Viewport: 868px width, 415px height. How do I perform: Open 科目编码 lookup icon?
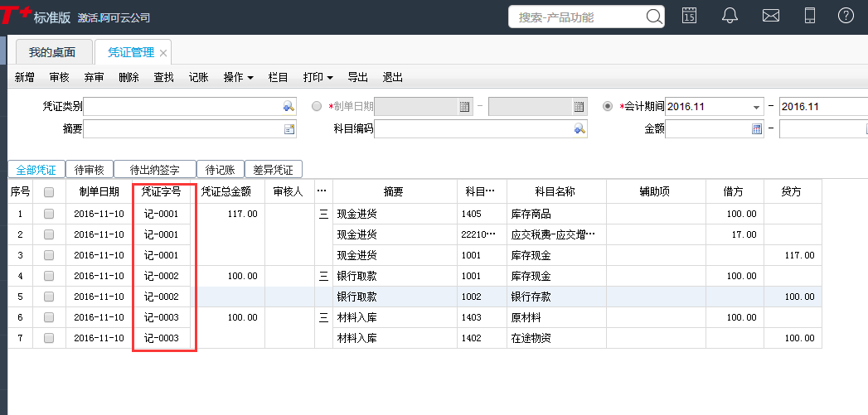pyautogui.click(x=579, y=129)
